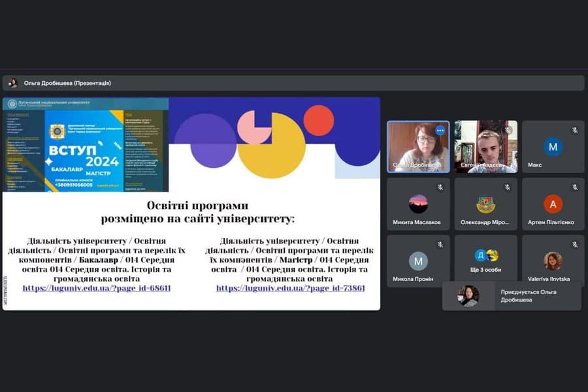Viewport: 588px width, 392px height.
Task: Expand the 'Ще 3 особи' participants tile
Action: coord(485,261)
